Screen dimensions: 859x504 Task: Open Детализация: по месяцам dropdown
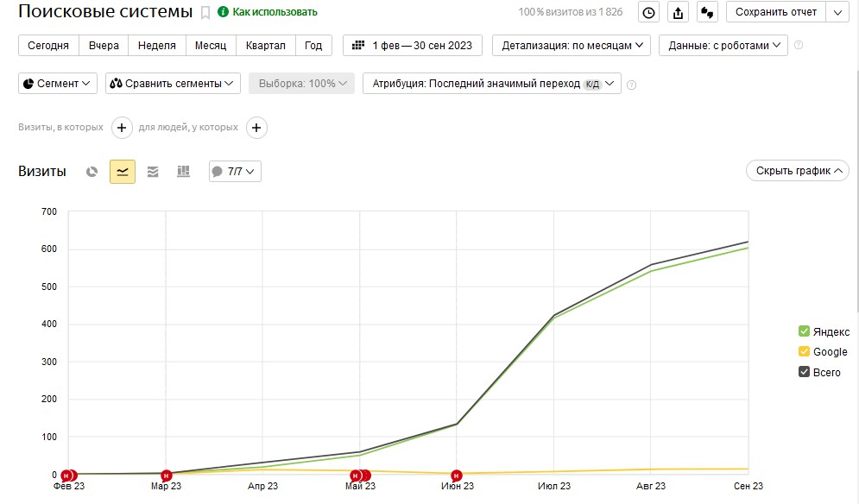(x=572, y=46)
